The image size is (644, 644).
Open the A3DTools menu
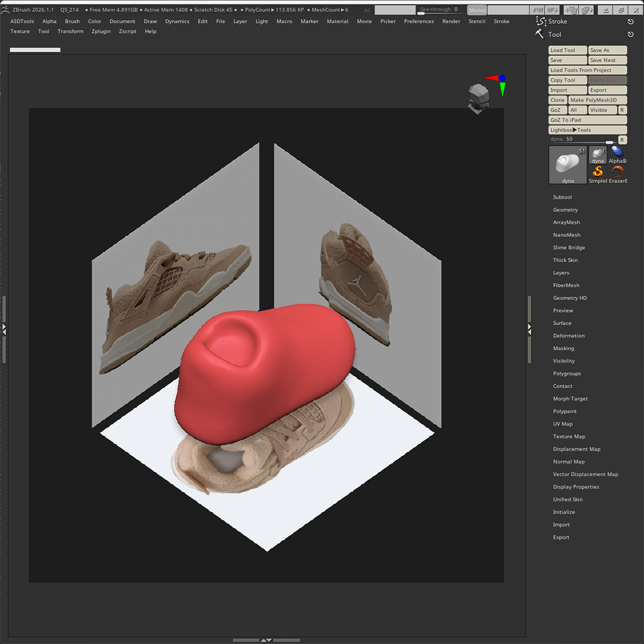(22, 21)
